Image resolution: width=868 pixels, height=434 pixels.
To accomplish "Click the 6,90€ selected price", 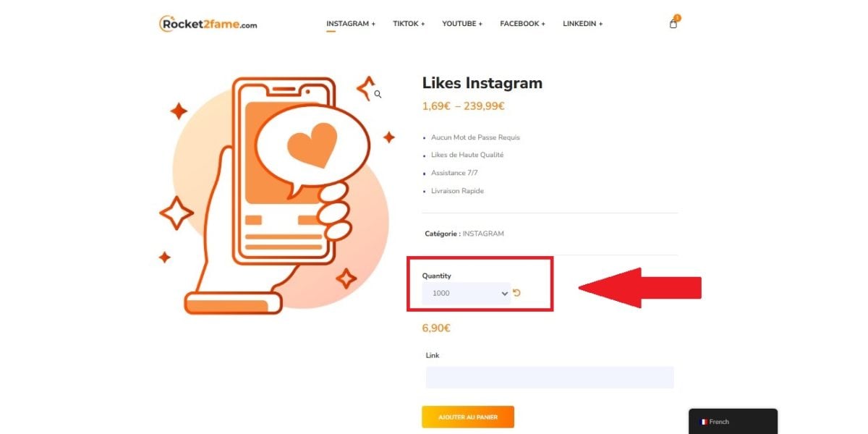I will point(436,328).
